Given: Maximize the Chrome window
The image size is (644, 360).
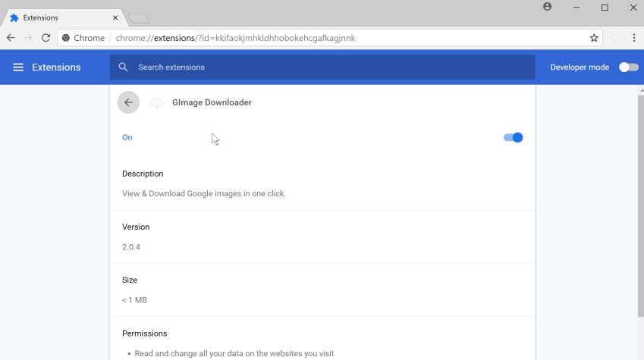Looking at the screenshot, I should [605, 8].
